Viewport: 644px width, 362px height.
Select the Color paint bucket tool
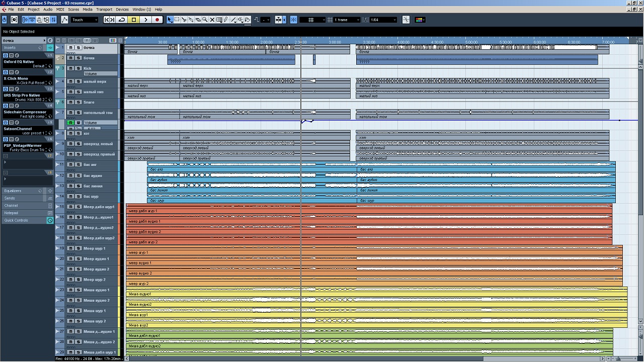248,20
